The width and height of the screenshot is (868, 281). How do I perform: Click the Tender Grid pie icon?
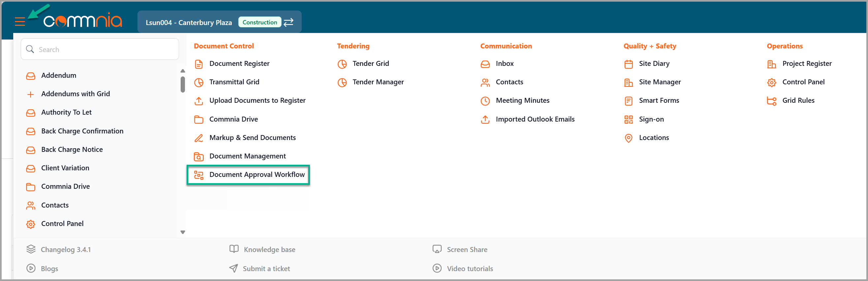click(342, 64)
